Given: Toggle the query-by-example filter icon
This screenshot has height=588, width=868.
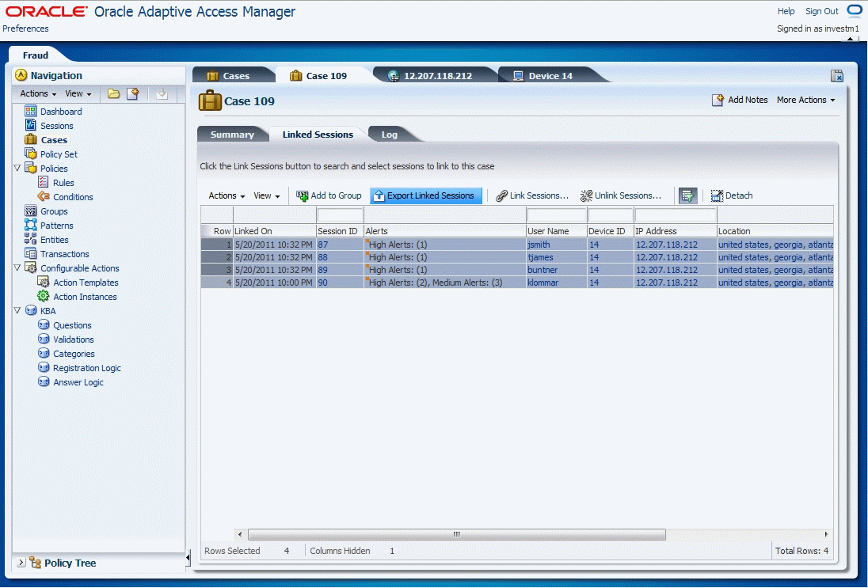Looking at the screenshot, I should click(x=688, y=195).
